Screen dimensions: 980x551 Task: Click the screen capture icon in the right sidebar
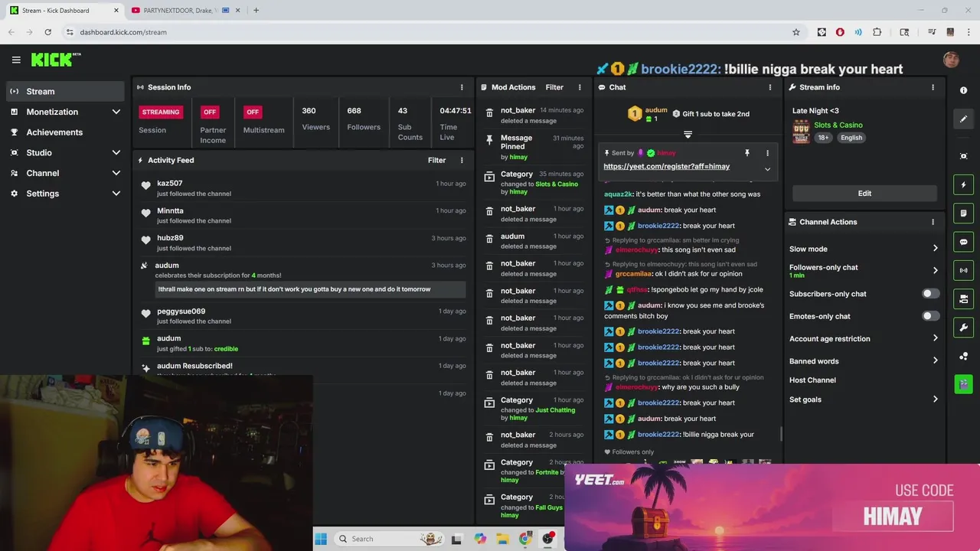[x=963, y=156]
